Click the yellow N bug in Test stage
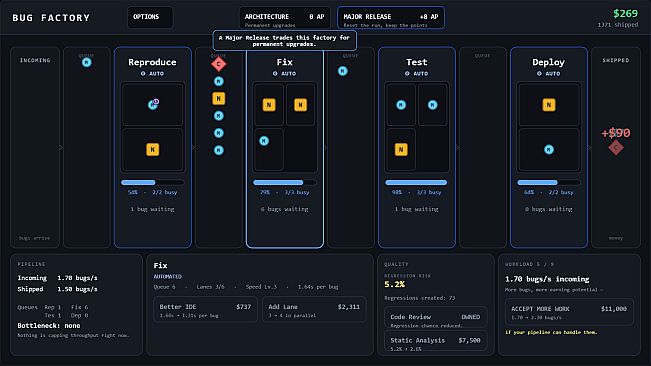 pyautogui.click(x=401, y=149)
